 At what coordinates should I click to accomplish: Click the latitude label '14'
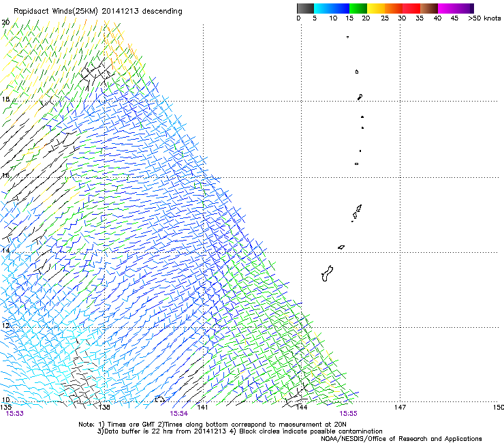click(x=5, y=251)
